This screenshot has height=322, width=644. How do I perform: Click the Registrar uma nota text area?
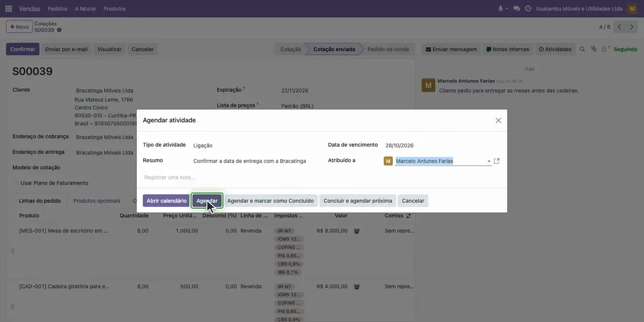pos(322,177)
